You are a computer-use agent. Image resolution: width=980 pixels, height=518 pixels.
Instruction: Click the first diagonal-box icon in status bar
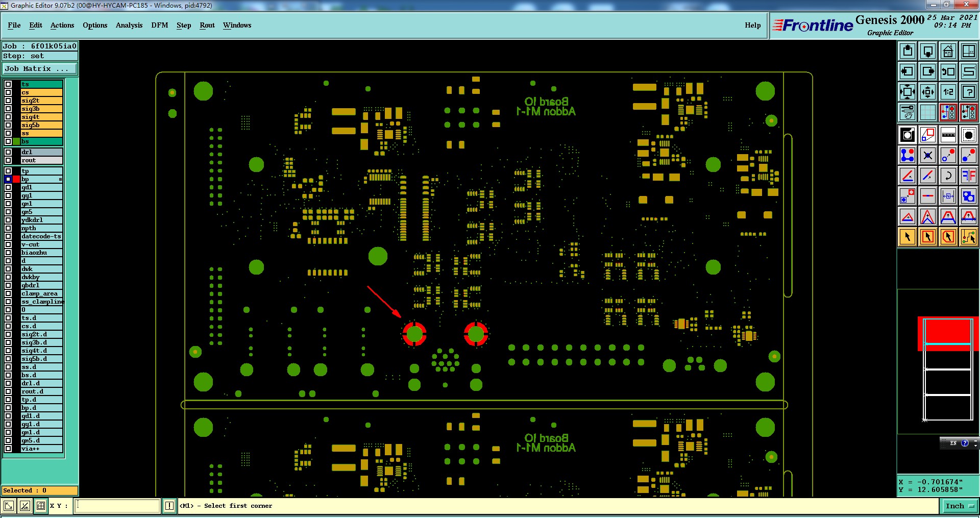[9, 506]
